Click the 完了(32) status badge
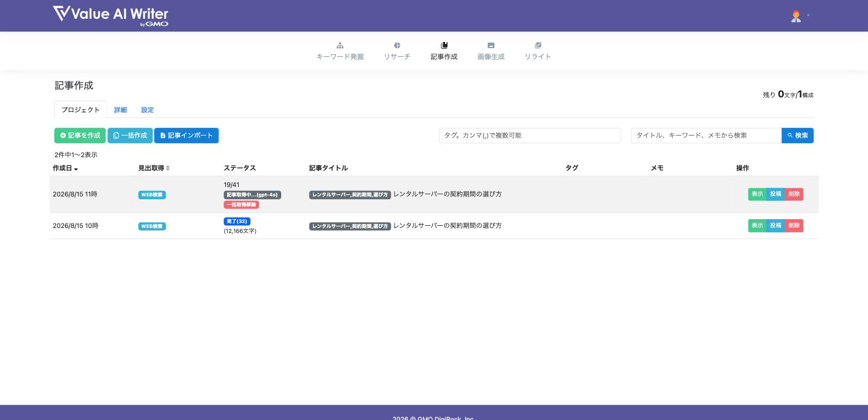This screenshot has height=420, width=868. 237,221
